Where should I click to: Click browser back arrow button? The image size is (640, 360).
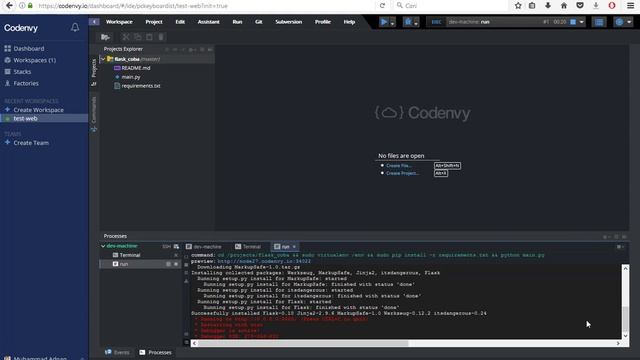click(x=9, y=6)
